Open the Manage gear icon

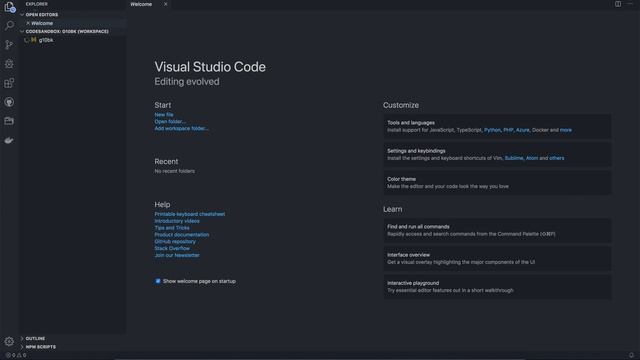click(x=9, y=341)
